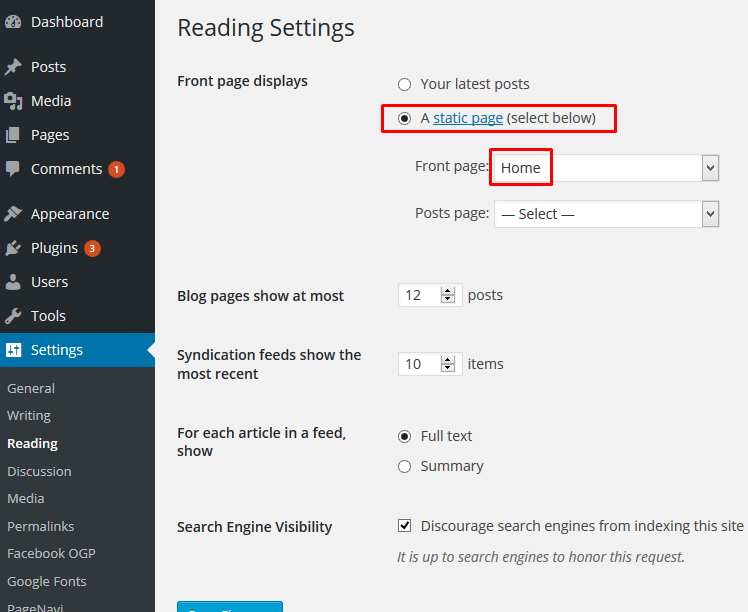Go to Discussion settings submenu
Screen dimensions: 748x612
[x=39, y=471]
